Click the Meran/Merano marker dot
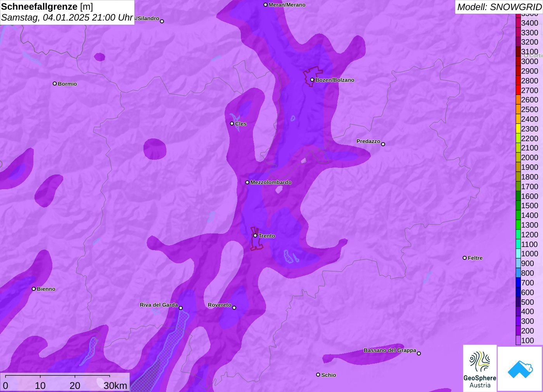543x392 pixels. click(265, 5)
